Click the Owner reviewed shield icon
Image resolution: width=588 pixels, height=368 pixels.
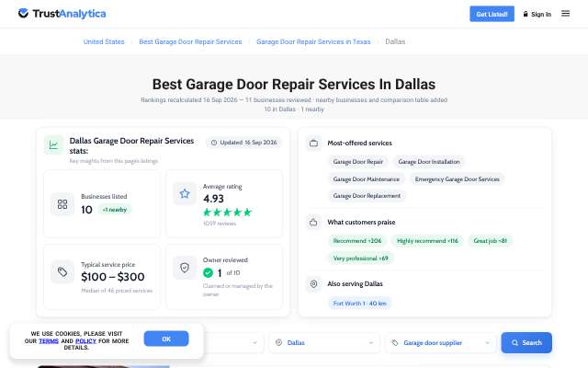coord(185,268)
